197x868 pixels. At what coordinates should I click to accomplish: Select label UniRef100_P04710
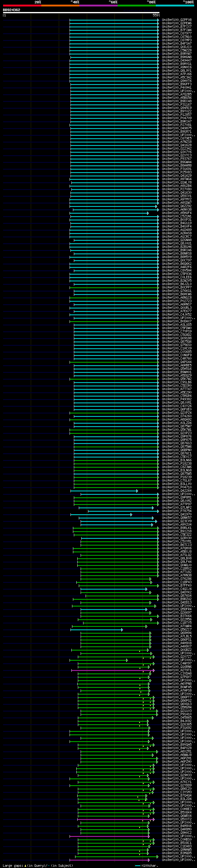(x=177, y=487)
